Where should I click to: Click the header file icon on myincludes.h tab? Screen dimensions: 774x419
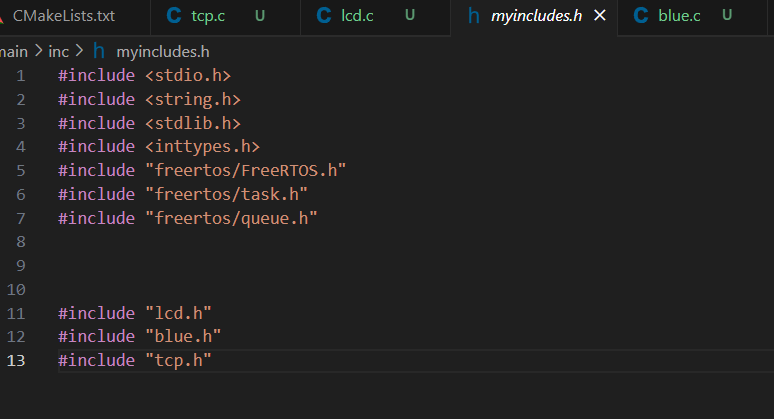[473, 16]
